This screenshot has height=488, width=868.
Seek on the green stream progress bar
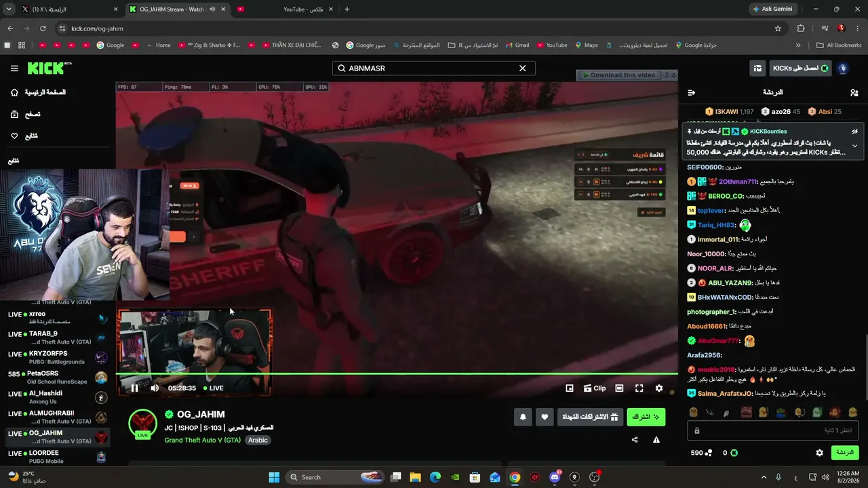397,373
